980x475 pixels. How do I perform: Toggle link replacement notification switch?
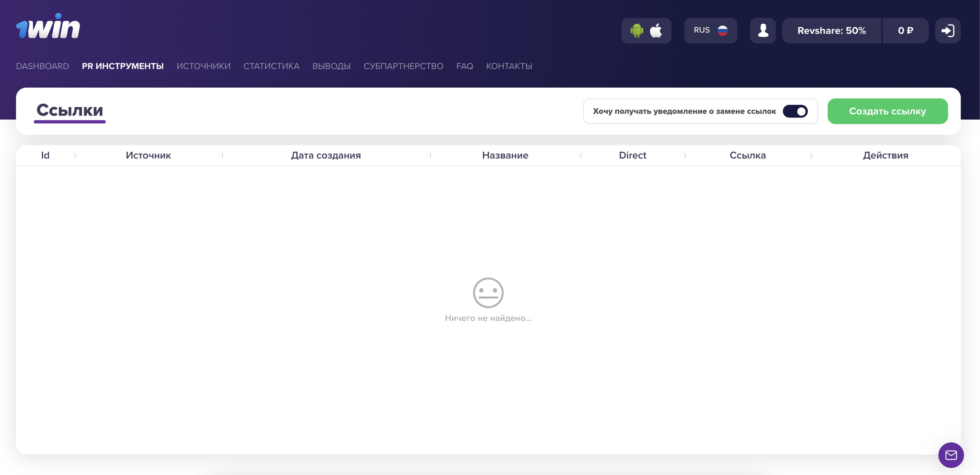click(795, 111)
